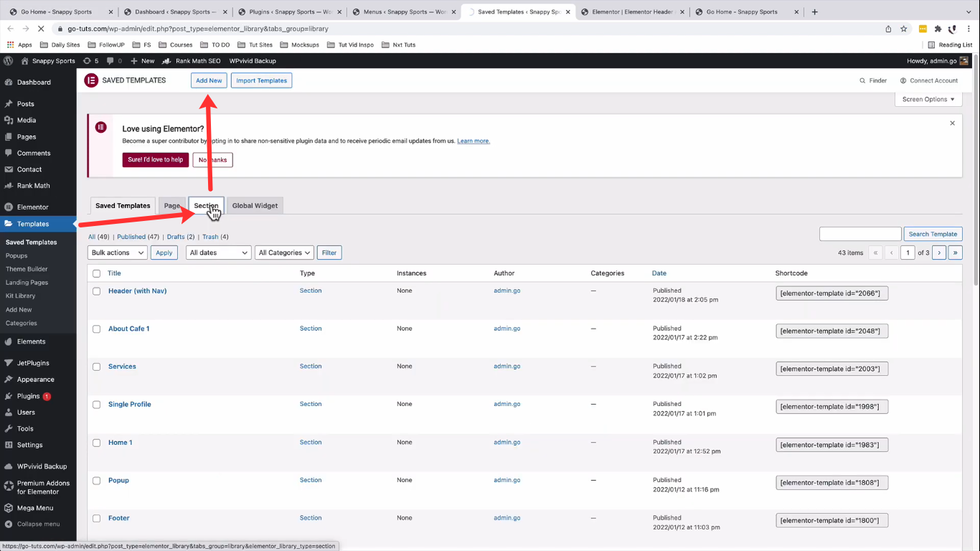Switch to the Global Widget tab
The height and width of the screenshot is (551, 980).
pyautogui.click(x=255, y=206)
